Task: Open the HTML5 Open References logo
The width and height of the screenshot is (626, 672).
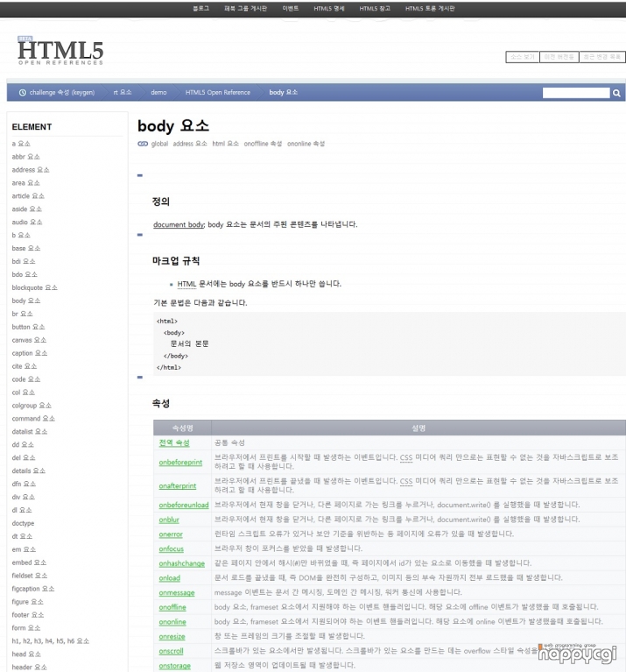Action: coord(60,51)
